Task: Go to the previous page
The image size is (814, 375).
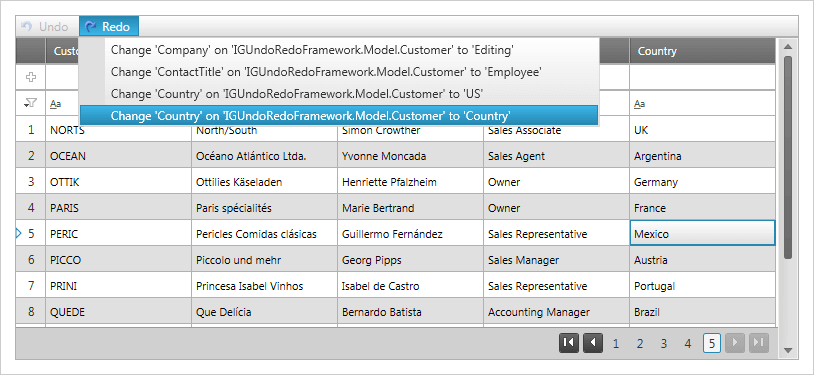Action: click(x=593, y=343)
